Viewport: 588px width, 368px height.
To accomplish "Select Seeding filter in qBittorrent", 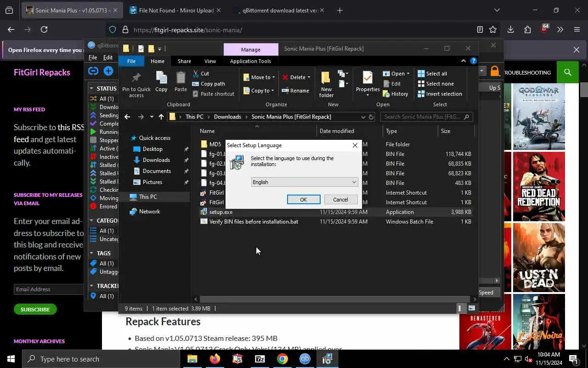I will coord(105,115).
